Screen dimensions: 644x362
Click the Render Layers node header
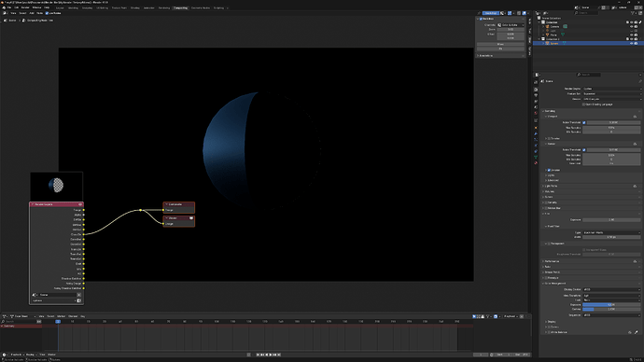(x=56, y=204)
